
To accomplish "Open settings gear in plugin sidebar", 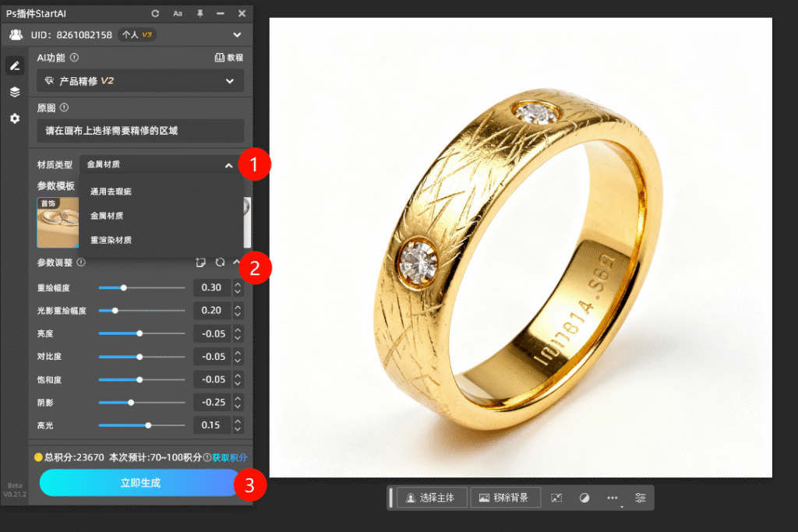I will [15, 118].
